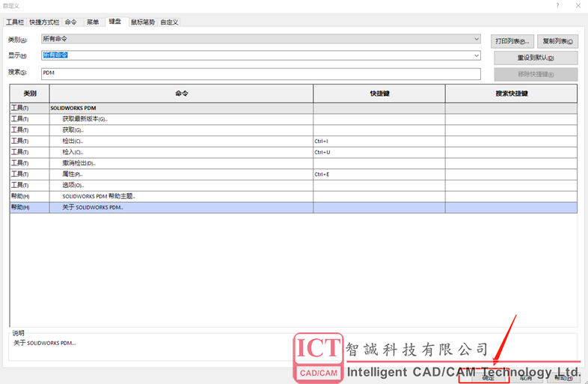The height and width of the screenshot is (384, 588).
Task: Click the shortcut cell for 撤消检出
Action: 379,163
